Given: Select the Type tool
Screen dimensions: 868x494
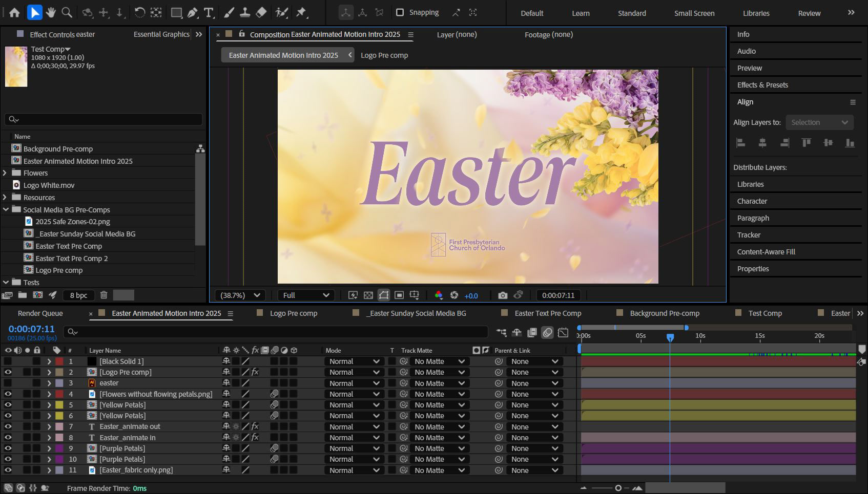Looking at the screenshot, I should (209, 13).
